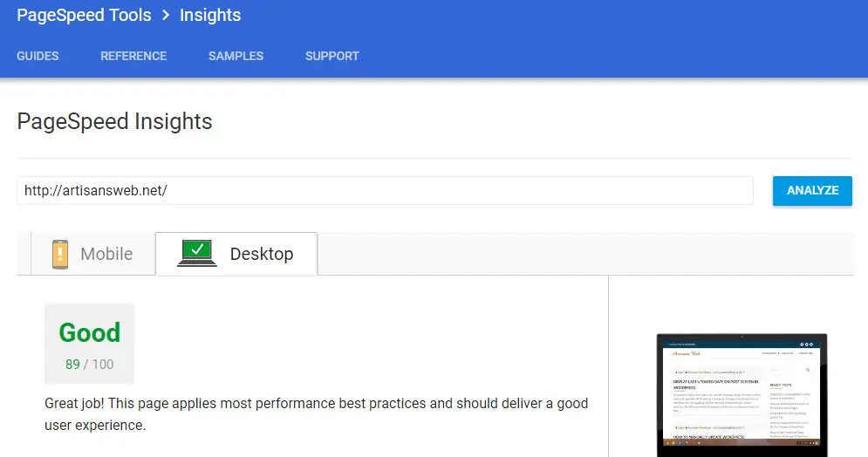The height and width of the screenshot is (457, 868).
Task: Click the desktop laptop checkmark icon
Action: [197, 253]
